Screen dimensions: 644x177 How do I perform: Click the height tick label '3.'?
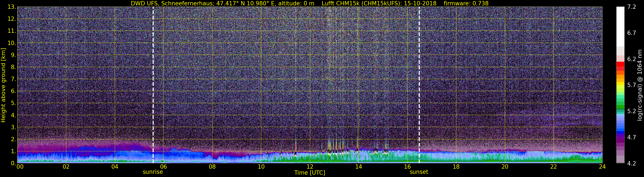(x=13, y=127)
